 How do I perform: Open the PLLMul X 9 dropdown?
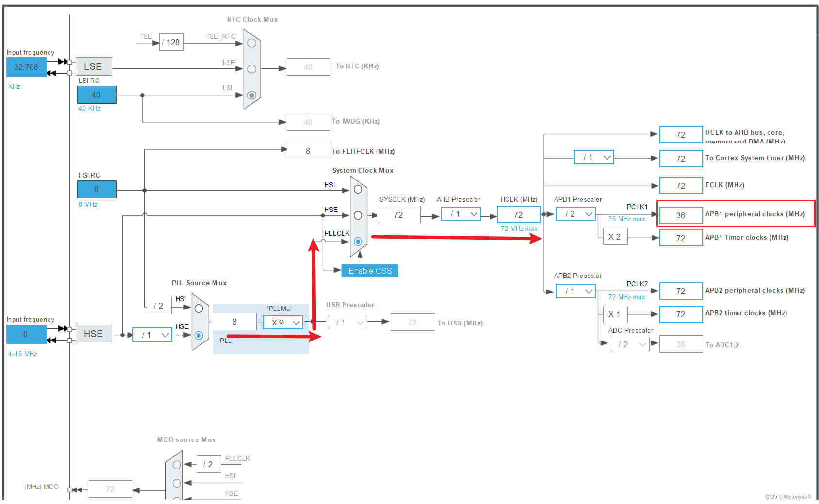point(283,322)
